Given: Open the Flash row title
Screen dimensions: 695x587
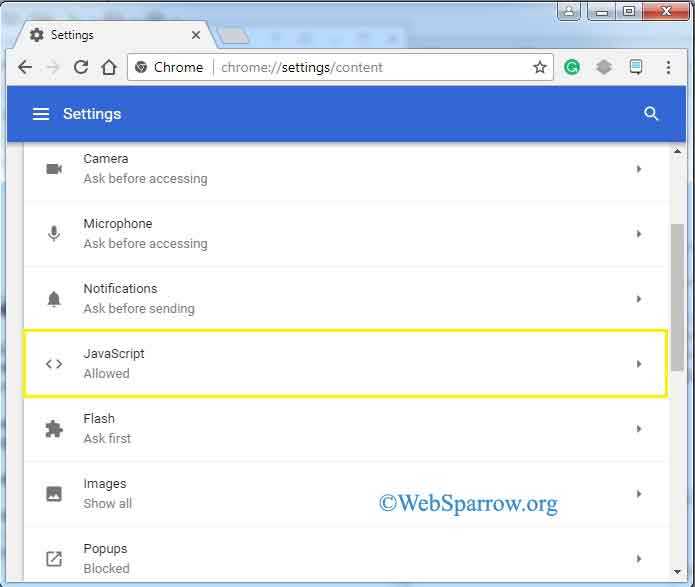Looking at the screenshot, I should point(99,419).
